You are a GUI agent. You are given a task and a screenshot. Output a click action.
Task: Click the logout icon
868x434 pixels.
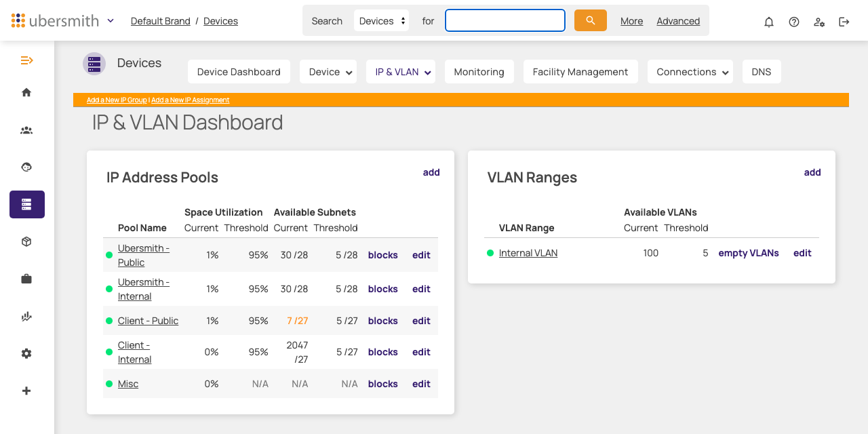point(844,22)
